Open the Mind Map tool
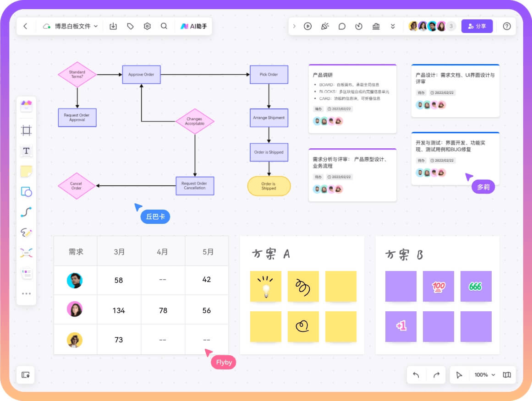532x401 pixels. (x=26, y=253)
